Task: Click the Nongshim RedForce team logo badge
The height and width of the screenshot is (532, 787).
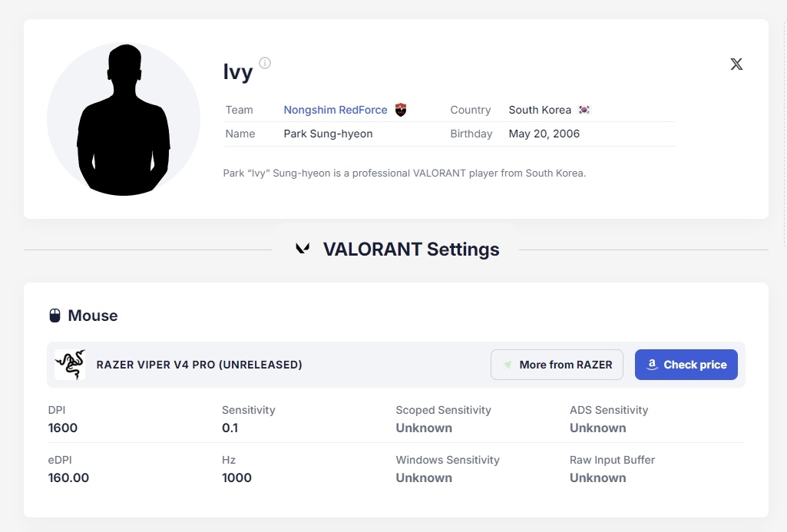Action: [401, 110]
